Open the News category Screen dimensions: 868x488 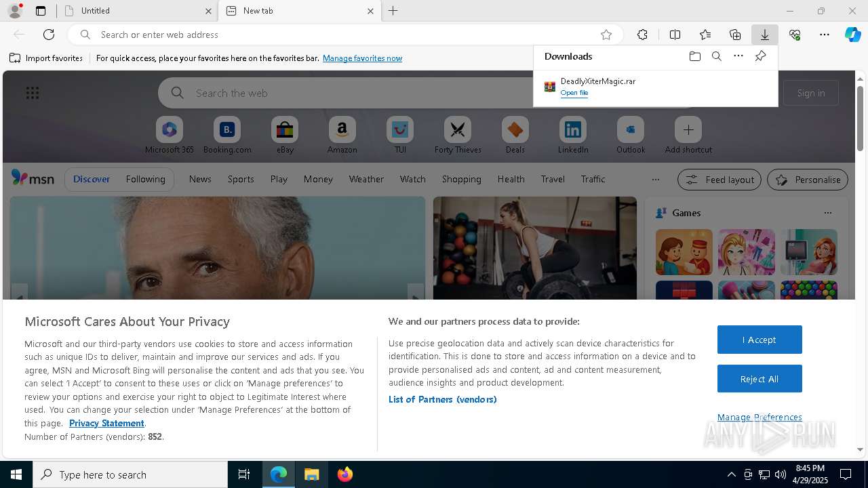pyautogui.click(x=200, y=179)
